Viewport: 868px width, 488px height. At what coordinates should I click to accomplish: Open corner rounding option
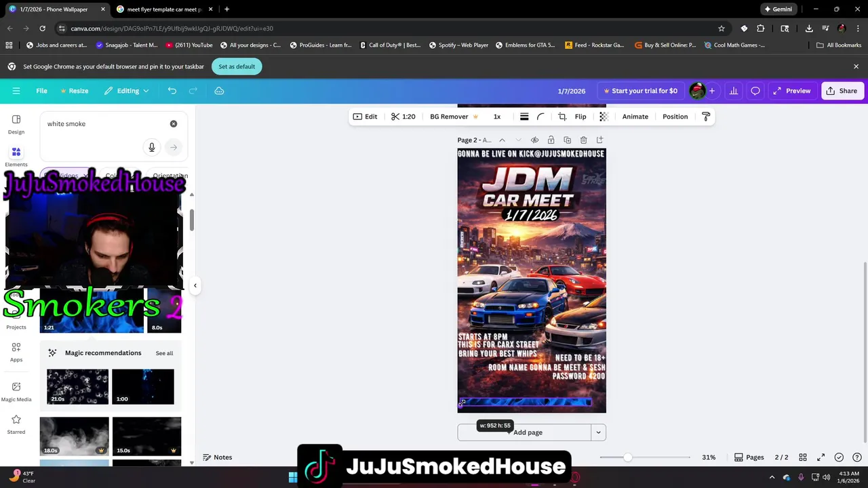point(540,117)
